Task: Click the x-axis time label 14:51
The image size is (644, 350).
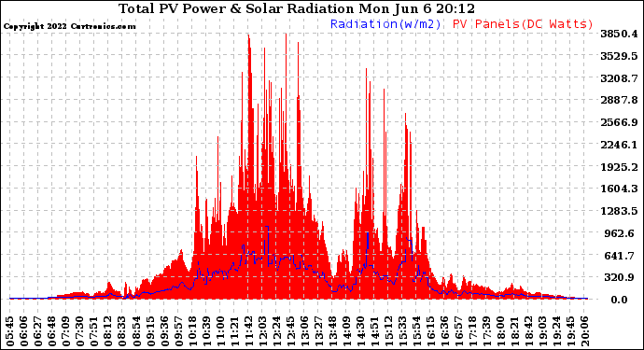Action: pos(374,331)
